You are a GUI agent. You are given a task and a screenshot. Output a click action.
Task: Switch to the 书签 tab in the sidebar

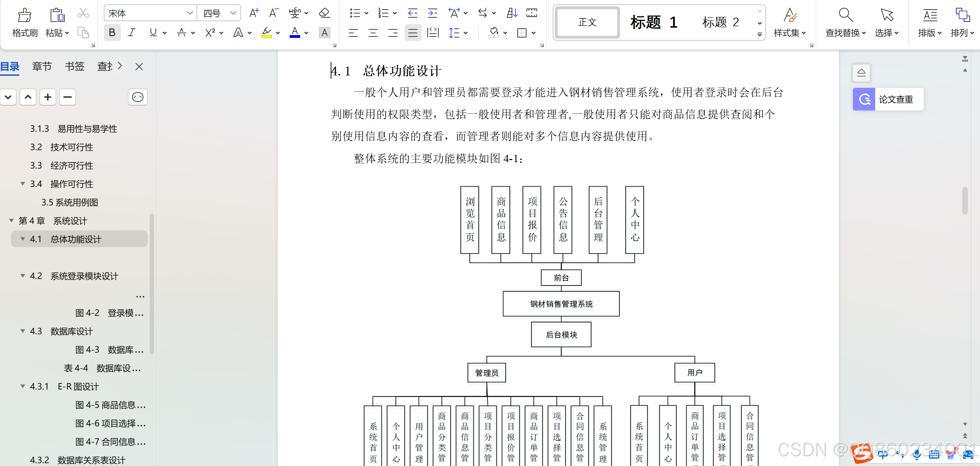[x=75, y=67]
